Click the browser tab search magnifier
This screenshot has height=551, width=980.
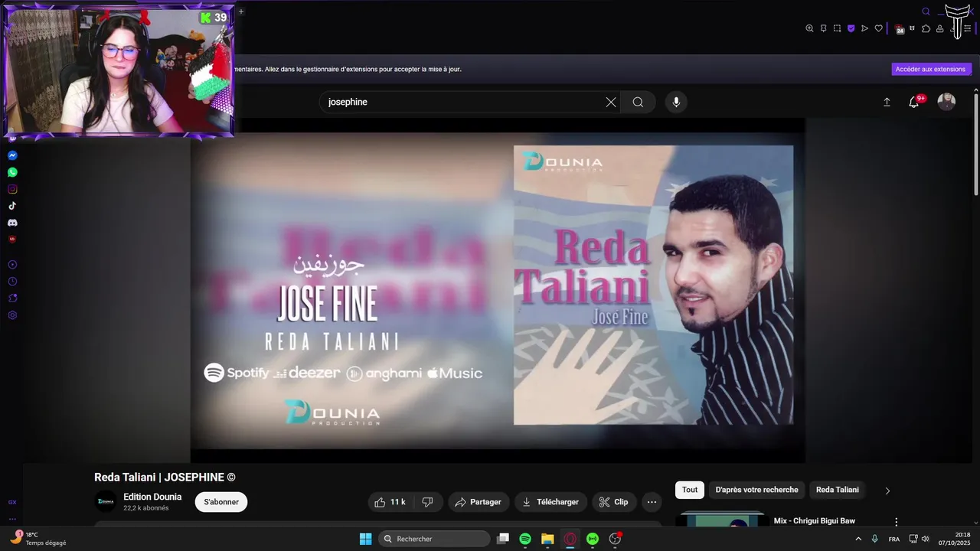(x=926, y=11)
